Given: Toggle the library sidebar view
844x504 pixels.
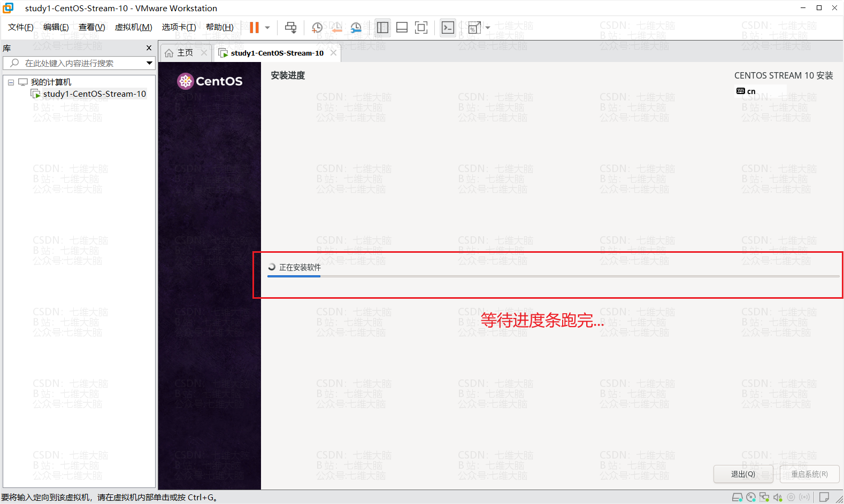Looking at the screenshot, I should (382, 27).
